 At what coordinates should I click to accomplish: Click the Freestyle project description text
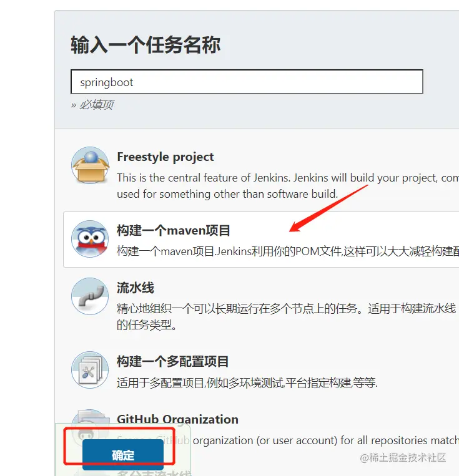287,186
